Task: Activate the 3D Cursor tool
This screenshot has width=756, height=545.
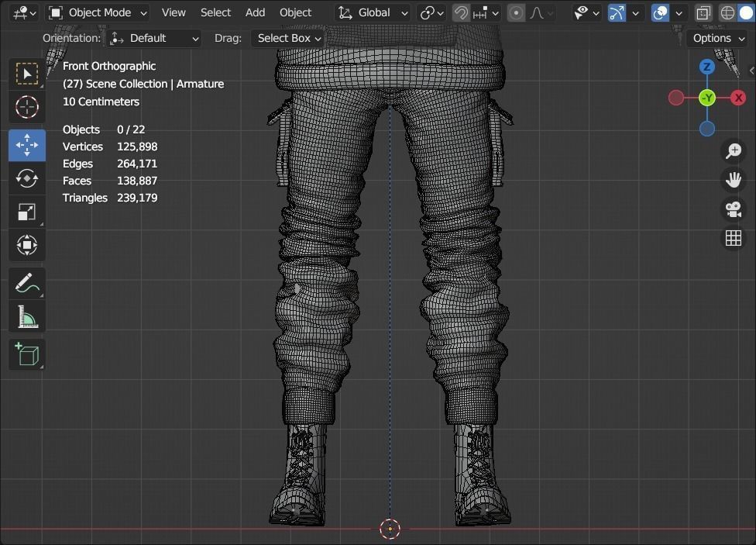Action: (27, 107)
